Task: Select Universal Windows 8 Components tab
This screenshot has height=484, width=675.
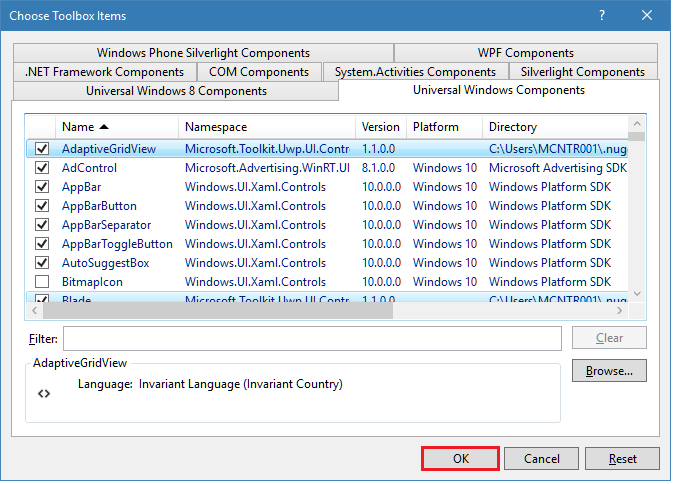Action: (x=176, y=91)
